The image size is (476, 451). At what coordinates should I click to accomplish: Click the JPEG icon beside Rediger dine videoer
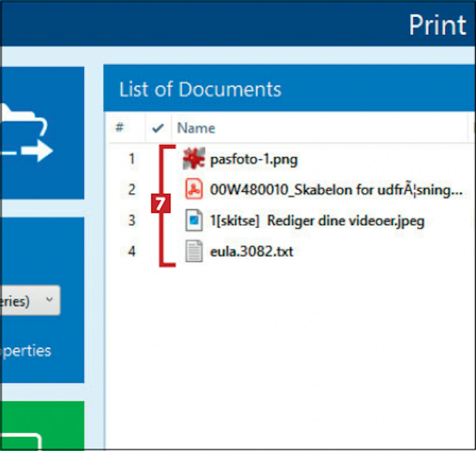click(x=194, y=220)
